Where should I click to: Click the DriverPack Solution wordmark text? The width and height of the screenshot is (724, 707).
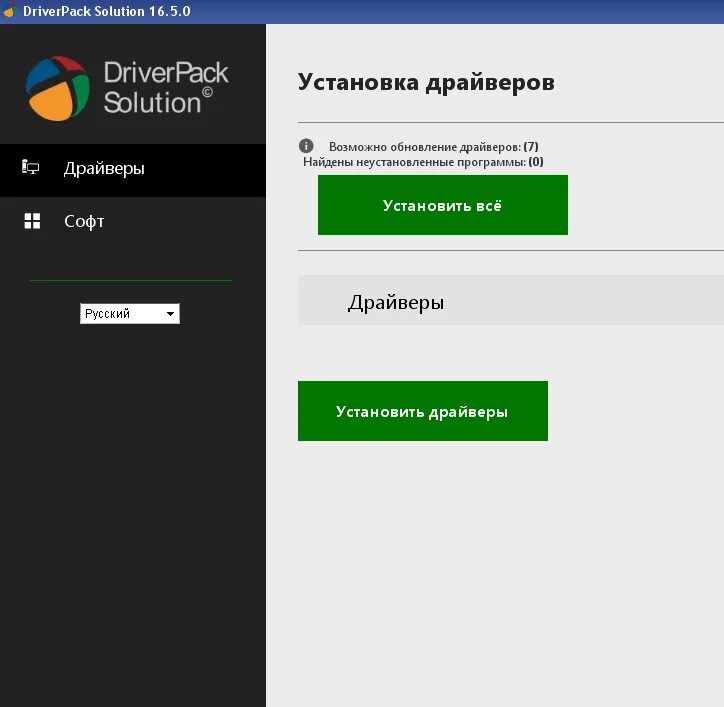(x=166, y=88)
